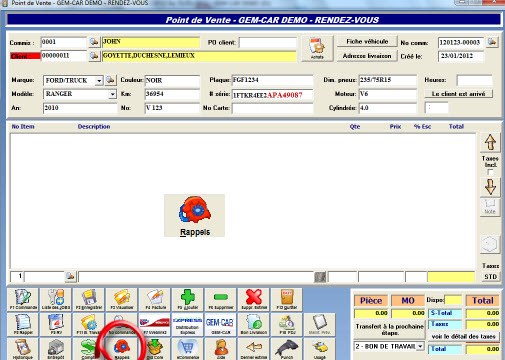Screen dimensions: 505x360
Task: Add an item with the green plus
Action: point(188,299)
